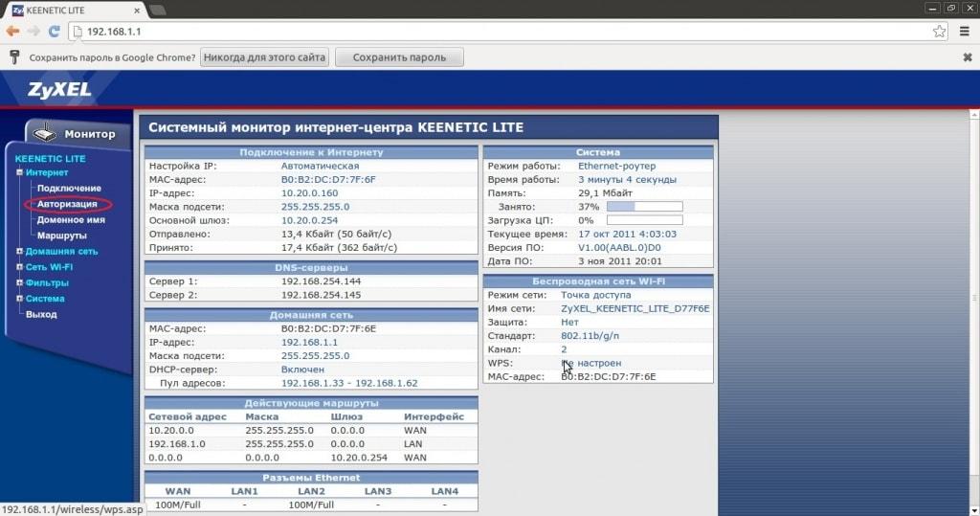The height and width of the screenshot is (516, 980).
Task: Click uptime '3 минуты 4 секунды'
Action: [627, 180]
